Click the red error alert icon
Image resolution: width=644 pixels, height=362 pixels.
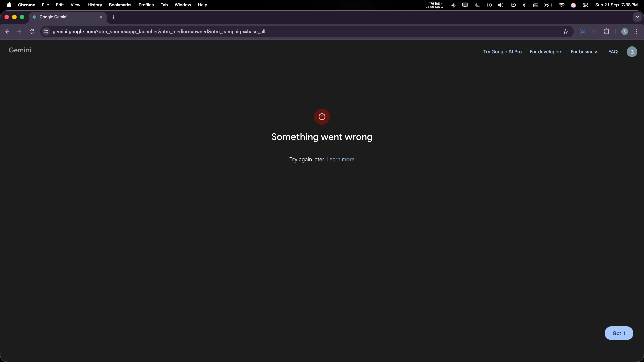coord(322,117)
